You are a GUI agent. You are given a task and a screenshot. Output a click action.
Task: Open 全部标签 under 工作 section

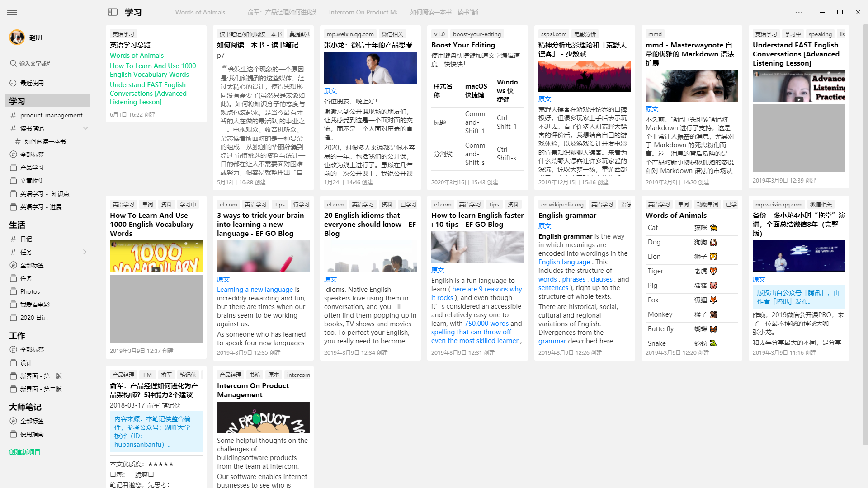click(x=32, y=350)
